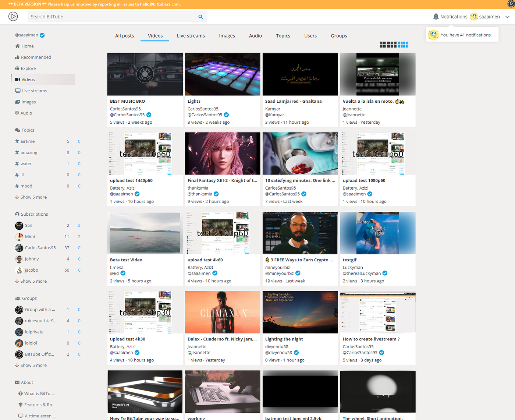The image size is (515, 420).
Task: Click the San channel avatar
Action: [x=19, y=225]
